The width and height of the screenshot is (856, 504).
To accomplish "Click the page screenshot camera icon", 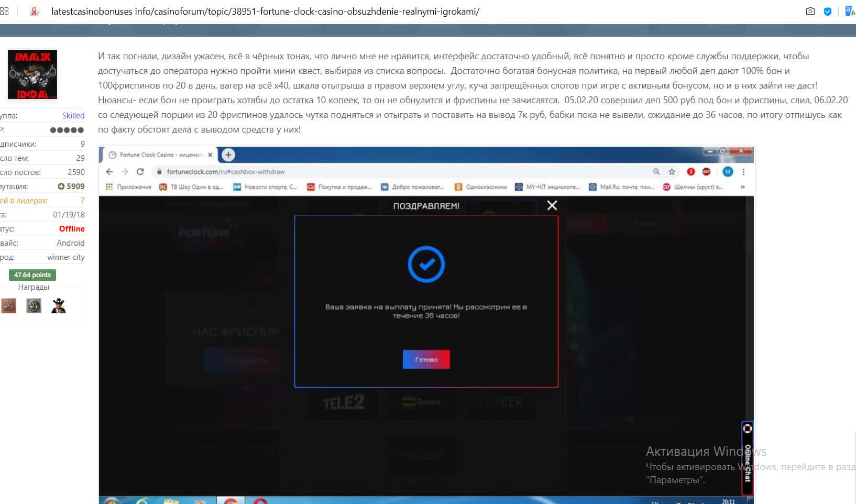I will pos(810,11).
